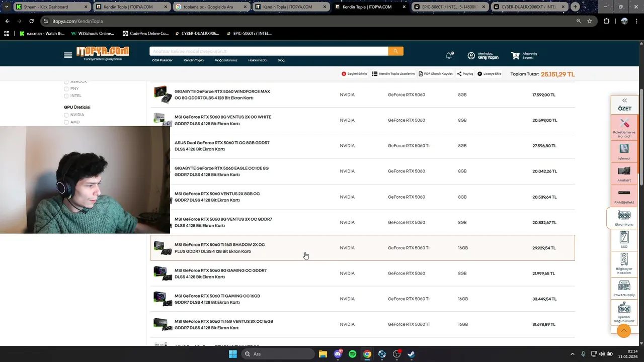Click the Paylaş share button

(x=465, y=74)
